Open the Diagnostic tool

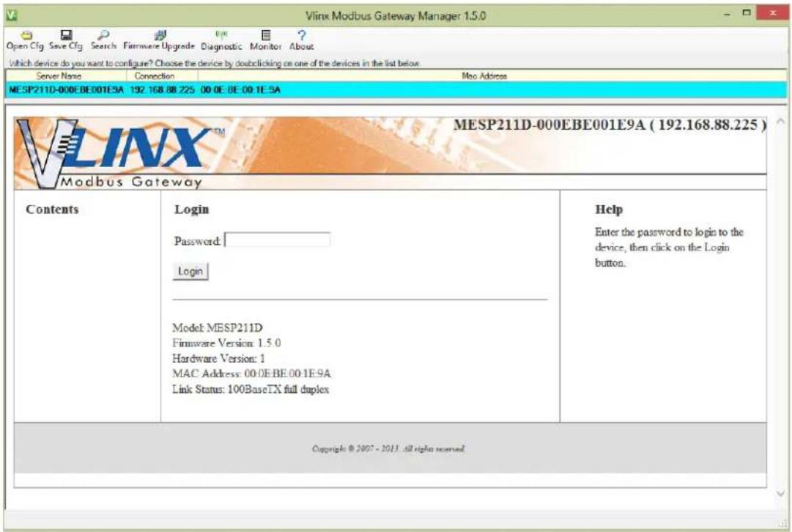221,40
